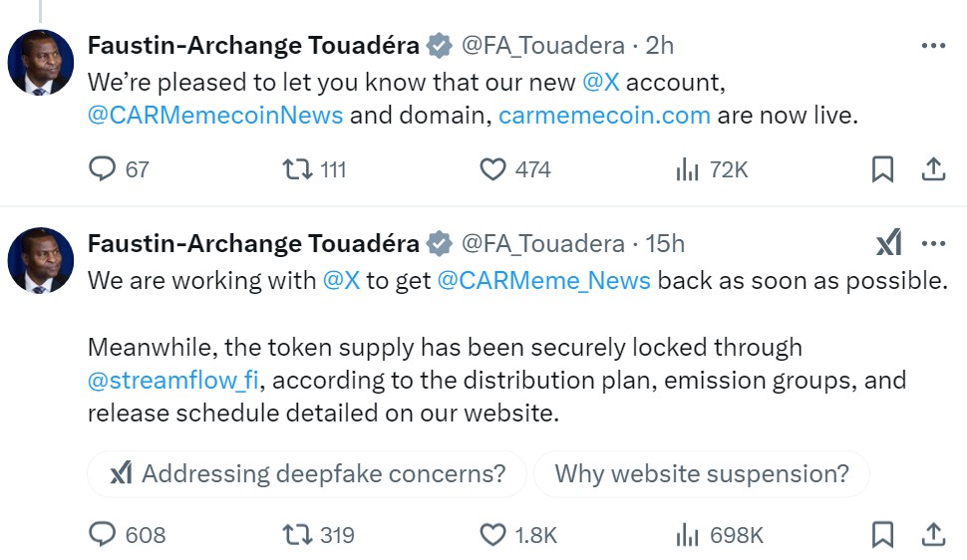Screen dimensions: 967x560
Task: Reply to the tweet with 608 comments
Action: point(103,535)
